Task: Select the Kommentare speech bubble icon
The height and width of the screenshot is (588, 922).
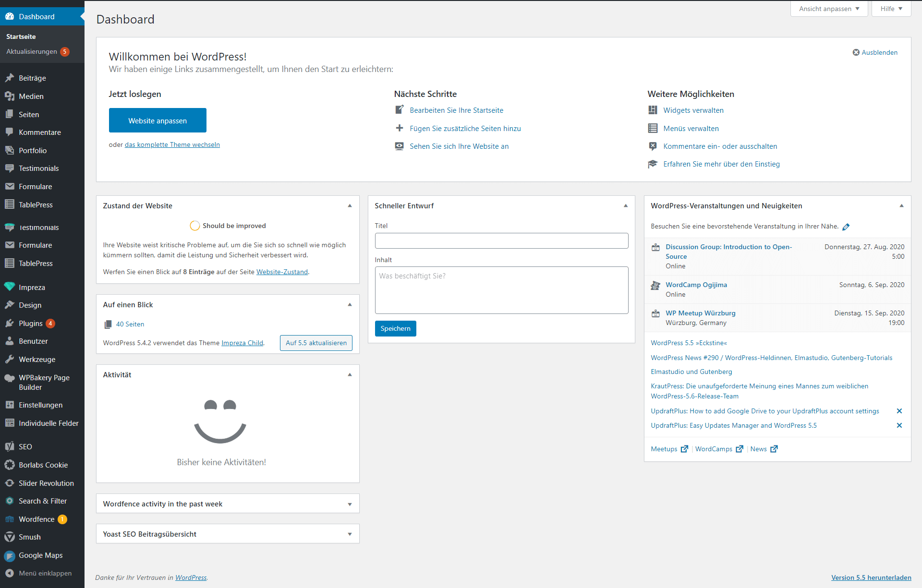Action: [x=10, y=132]
